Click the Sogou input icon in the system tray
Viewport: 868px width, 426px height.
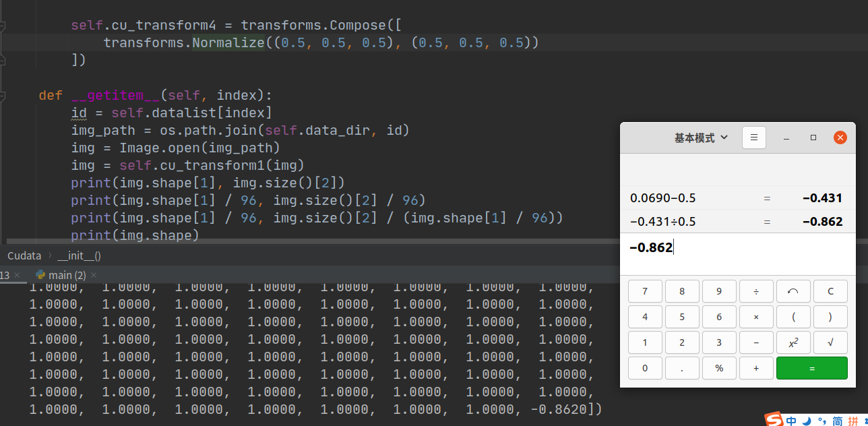[x=774, y=419]
